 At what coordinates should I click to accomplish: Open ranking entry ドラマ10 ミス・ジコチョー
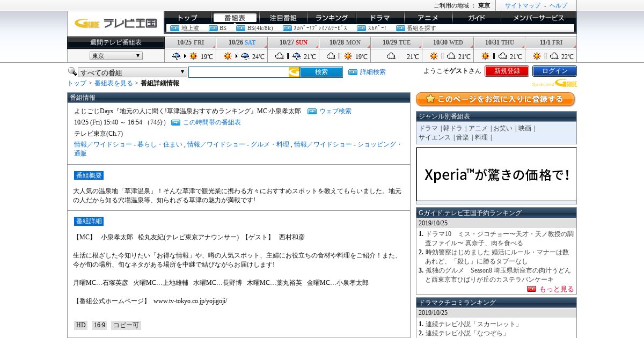coord(499,238)
